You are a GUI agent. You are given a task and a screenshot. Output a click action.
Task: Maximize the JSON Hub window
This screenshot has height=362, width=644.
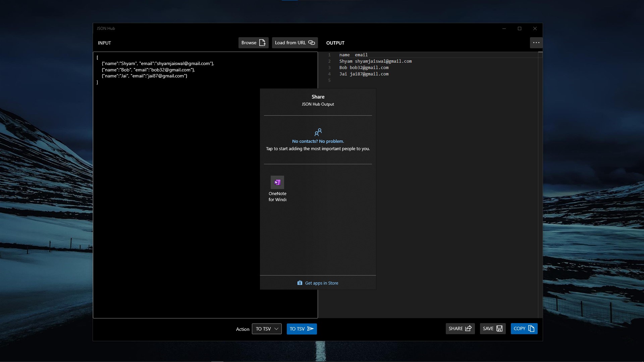(x=519, y=28)
